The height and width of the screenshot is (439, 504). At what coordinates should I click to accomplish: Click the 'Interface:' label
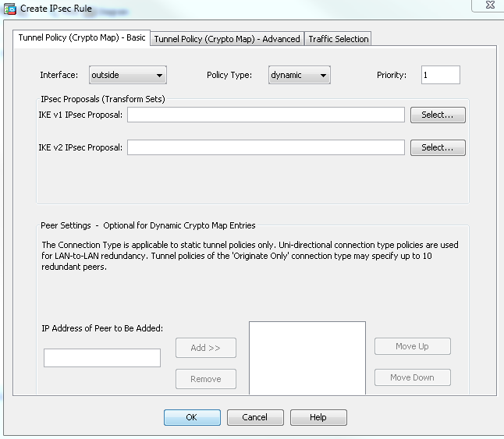[59, 75]
